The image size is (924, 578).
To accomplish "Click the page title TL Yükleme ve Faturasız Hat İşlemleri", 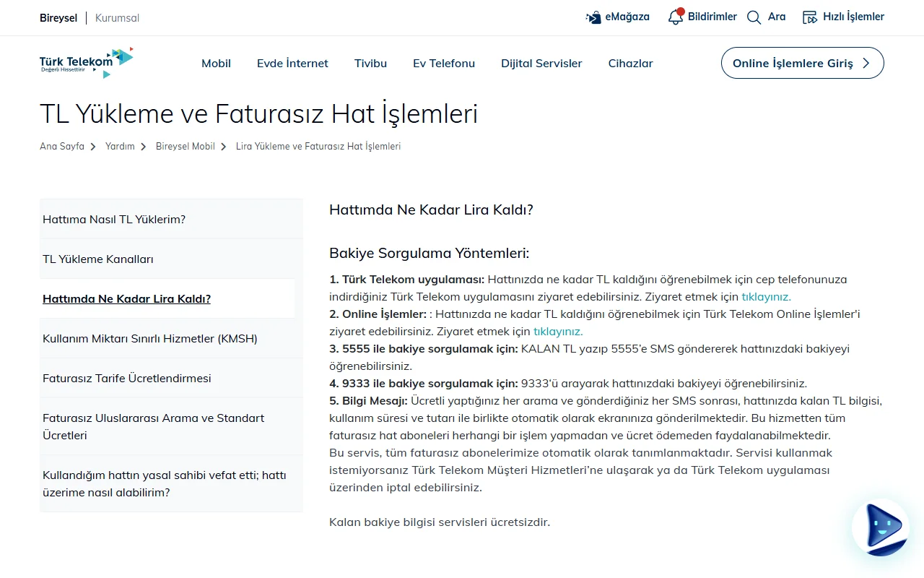I will pyautogui.click(x=258, y=113).
